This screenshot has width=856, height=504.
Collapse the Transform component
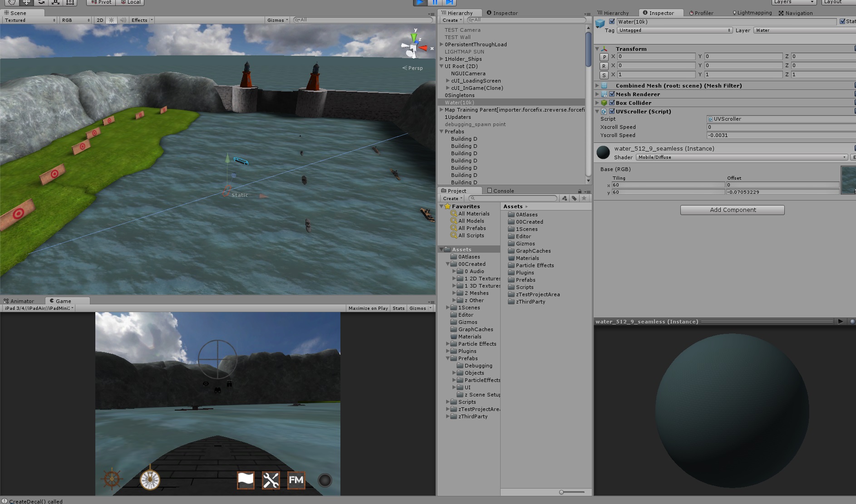point(597,49)
